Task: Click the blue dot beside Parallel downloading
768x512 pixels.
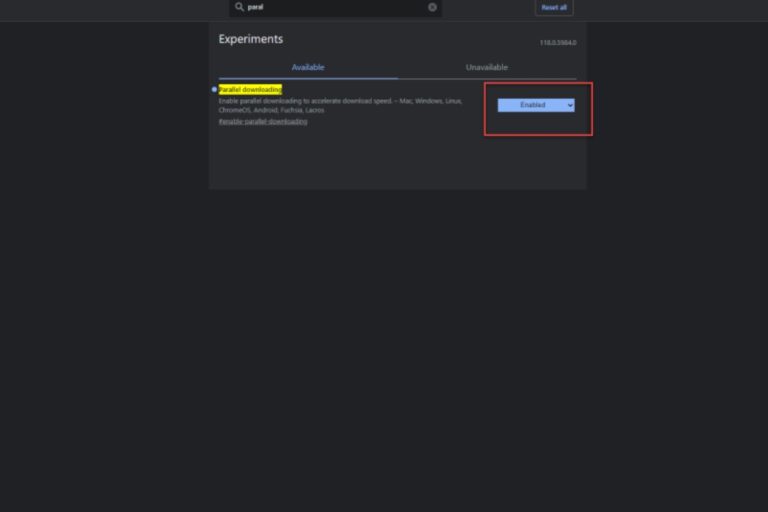Action: [214, 89]
